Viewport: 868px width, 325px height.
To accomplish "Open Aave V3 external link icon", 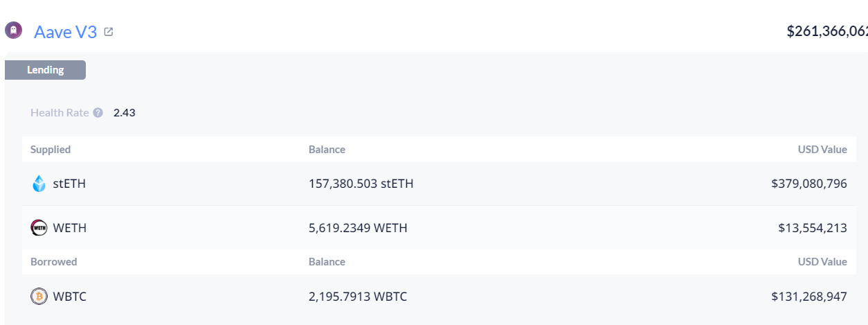I will pos(109,31).
